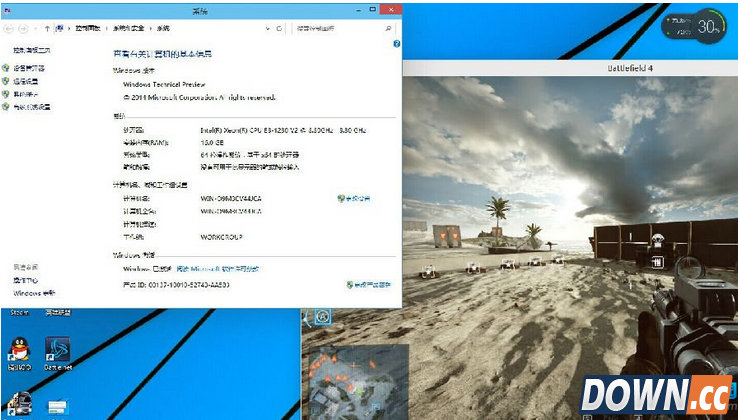Viewport: 738px width, 420px height.
Task: Click the search magnifier icon
Action: [388, 29]
